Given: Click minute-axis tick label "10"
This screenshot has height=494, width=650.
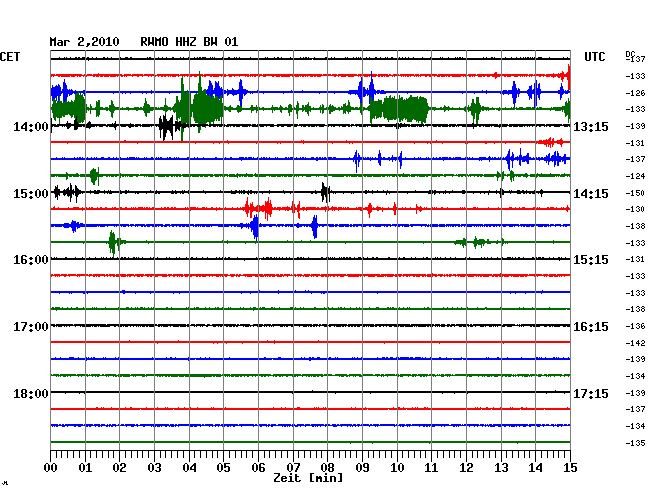Looking at the screenshot, I should 397,467.
